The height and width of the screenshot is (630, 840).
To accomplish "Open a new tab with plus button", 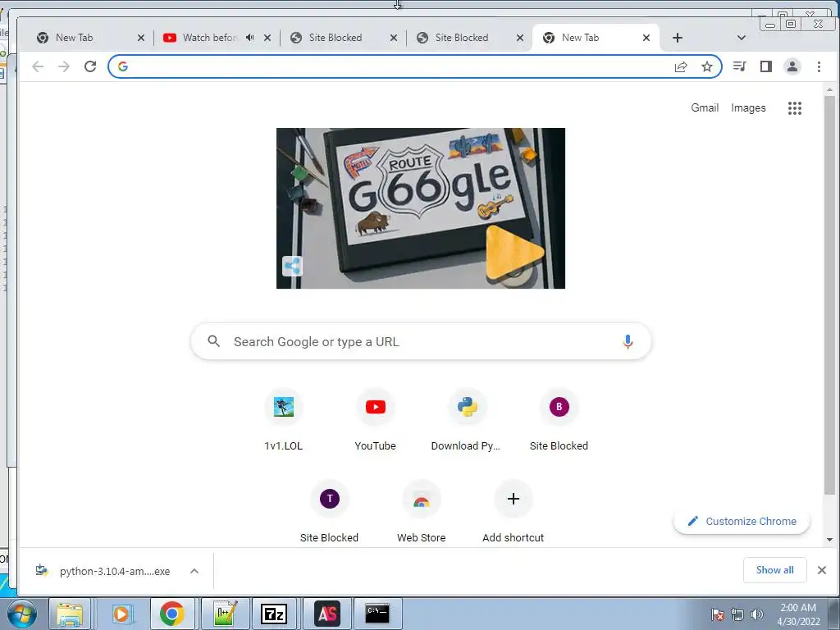I will coord(677,38).
